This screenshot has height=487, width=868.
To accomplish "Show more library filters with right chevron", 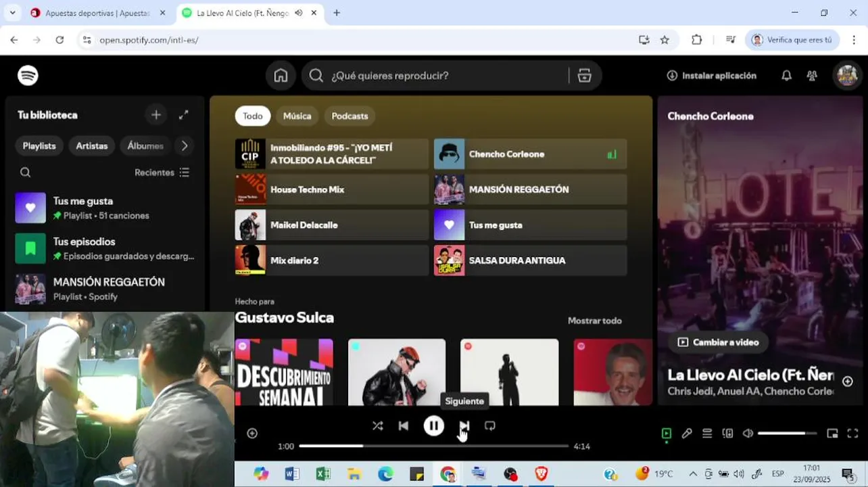I will click(185, 145).
